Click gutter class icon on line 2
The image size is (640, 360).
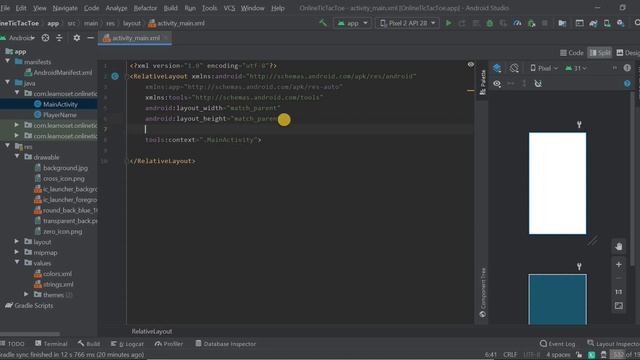click(x=115, y=76)
